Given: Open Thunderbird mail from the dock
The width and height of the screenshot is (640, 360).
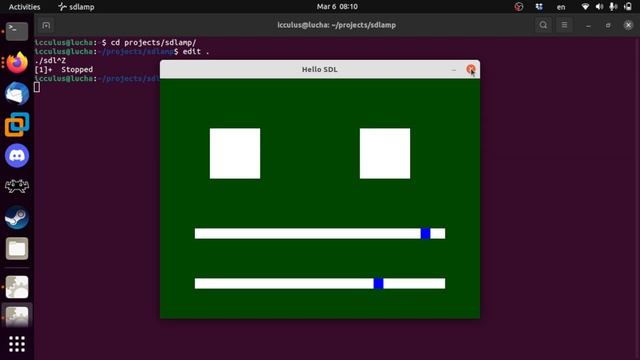Looking at the screenshot, I should coord(17,93).
